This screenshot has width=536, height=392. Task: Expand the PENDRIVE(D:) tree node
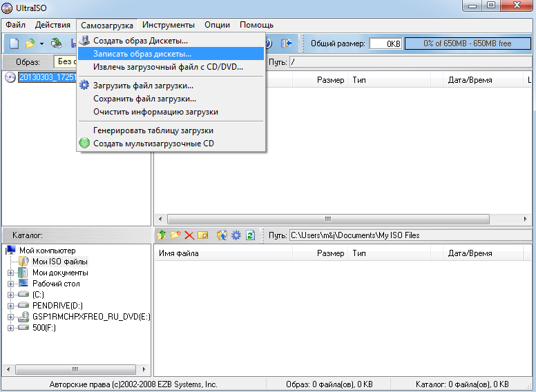pyautogui.click(x=10, y=306)
